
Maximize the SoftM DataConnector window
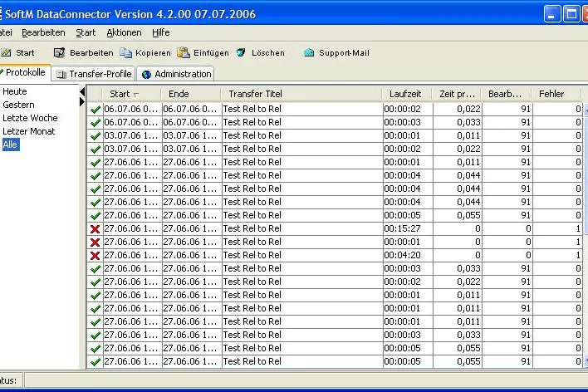click(571, 14)
